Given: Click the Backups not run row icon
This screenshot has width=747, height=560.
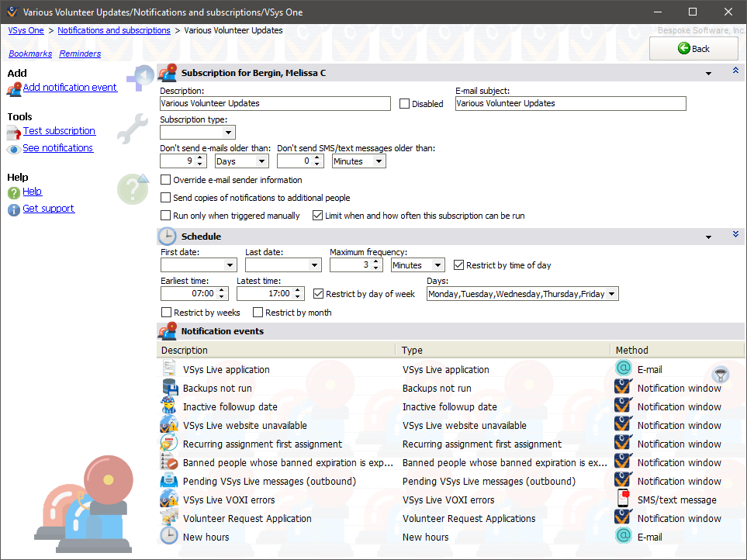Looking at the screenshot, I should 169,389.
